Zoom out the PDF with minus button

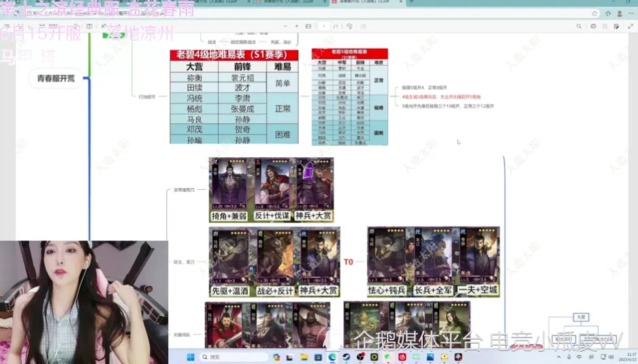(285, 26)
